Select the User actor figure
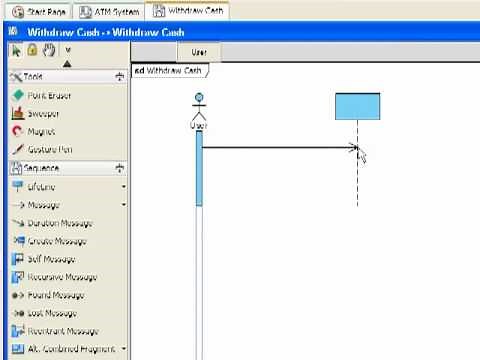 tap(199, 111)
